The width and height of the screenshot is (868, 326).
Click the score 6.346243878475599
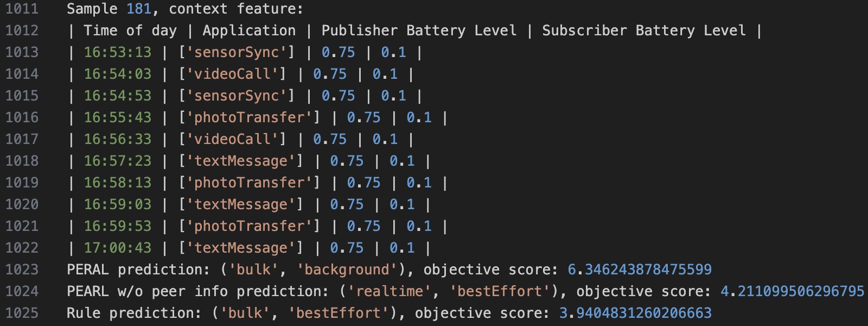640,269
